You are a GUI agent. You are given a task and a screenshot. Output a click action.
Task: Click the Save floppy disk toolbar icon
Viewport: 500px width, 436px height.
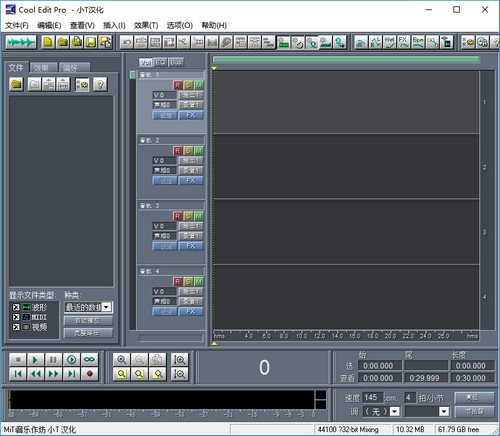pyautogui.click(x=91, y=42)
